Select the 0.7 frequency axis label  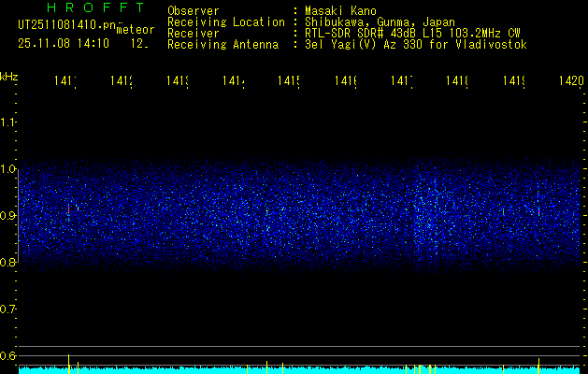[x=7, y=309]
